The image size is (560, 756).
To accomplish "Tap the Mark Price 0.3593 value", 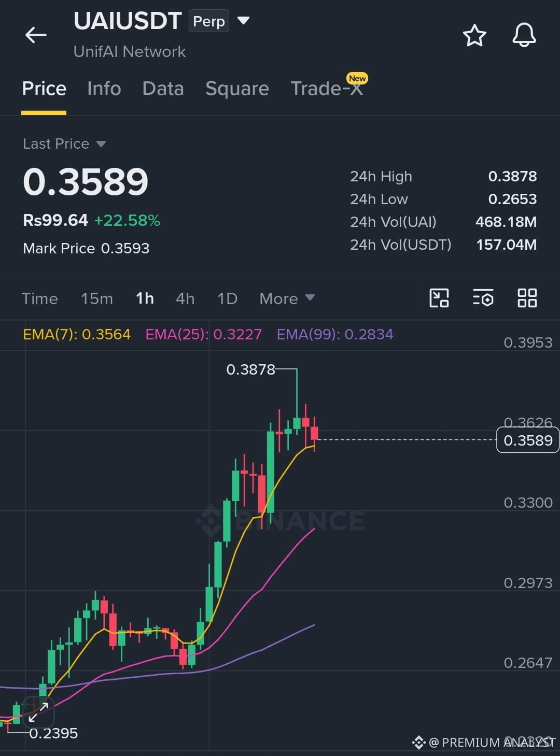I will (125, 248).
